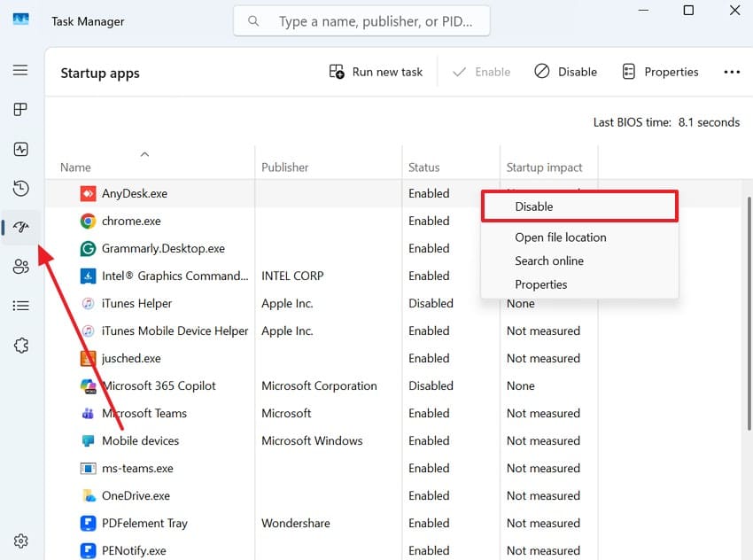Image resolution: width=753 pixels, height=560 pixels.
Task: Click the Grammarly.Desktop.exe icon
Action: pos(88,248)
